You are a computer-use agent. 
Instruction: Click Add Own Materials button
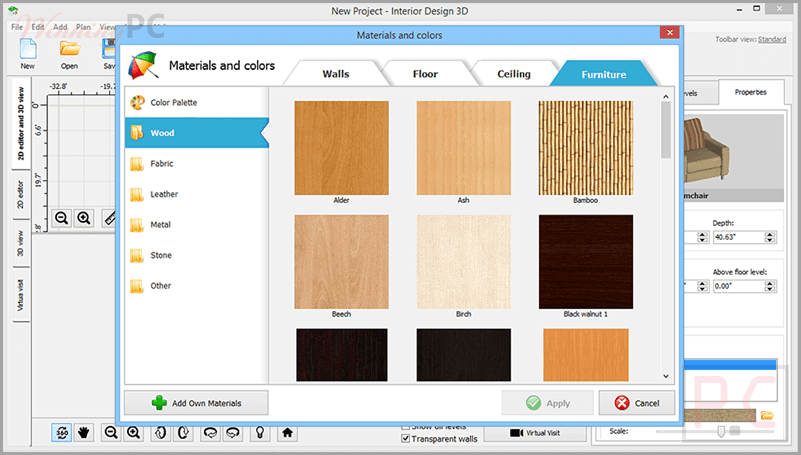(x=196, y=403)
